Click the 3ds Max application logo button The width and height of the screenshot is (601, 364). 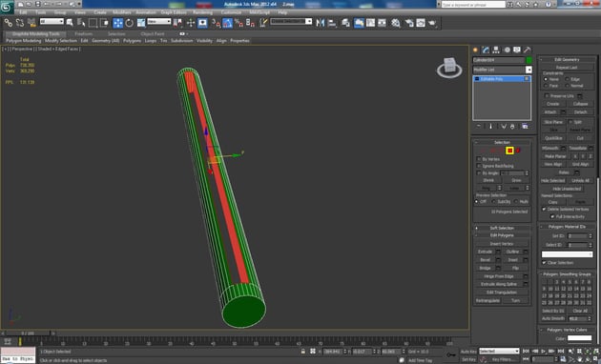pos(7,7)
